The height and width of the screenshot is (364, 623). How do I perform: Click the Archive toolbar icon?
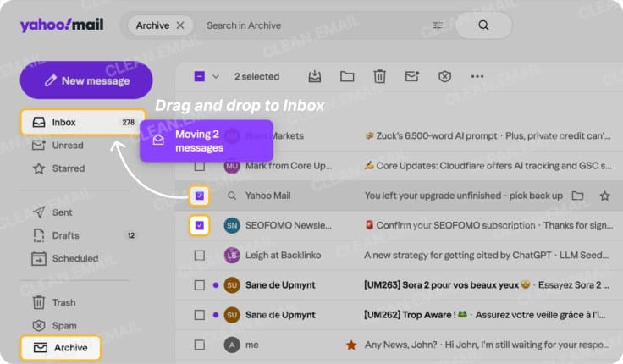315,76
